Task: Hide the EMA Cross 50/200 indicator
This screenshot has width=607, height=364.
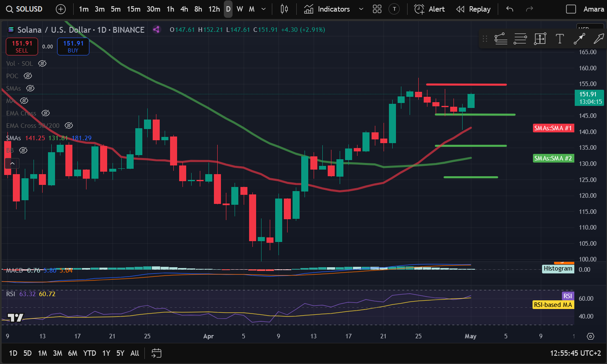Action: coord(69,125)
